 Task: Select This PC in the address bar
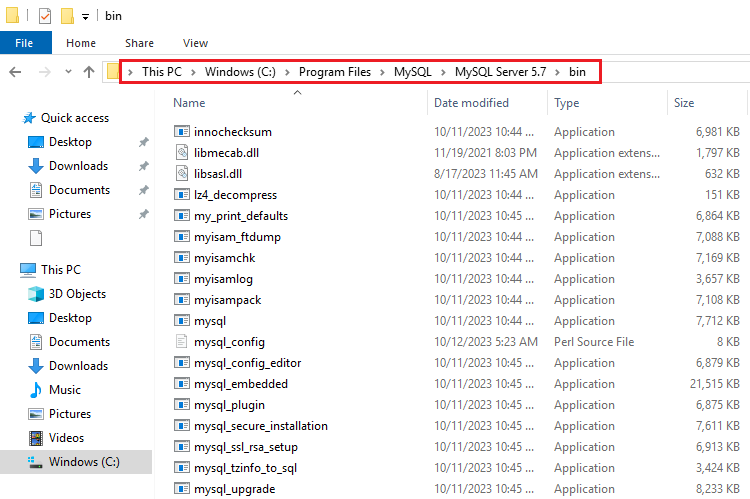click(x=162, y=72)
